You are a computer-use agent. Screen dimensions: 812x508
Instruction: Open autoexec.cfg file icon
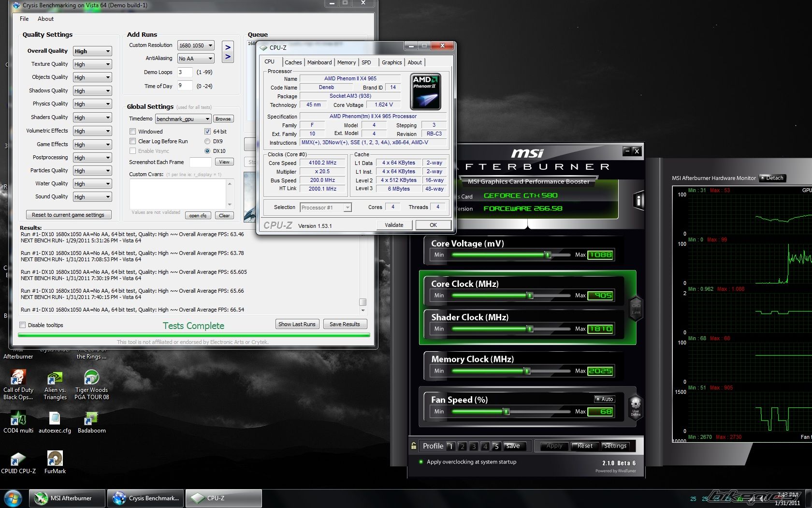pyautogui.click(x=55, y=421)
